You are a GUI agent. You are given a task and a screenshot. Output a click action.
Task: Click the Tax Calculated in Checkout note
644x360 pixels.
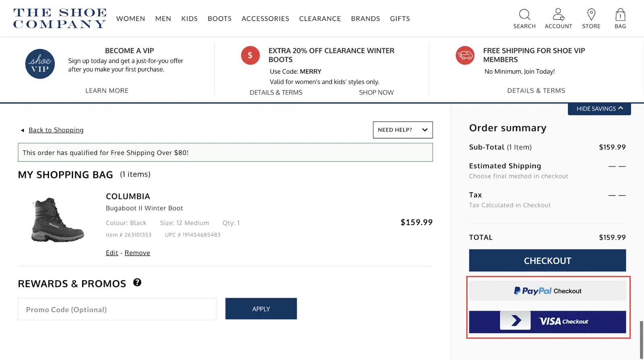[x=510, y=205]
